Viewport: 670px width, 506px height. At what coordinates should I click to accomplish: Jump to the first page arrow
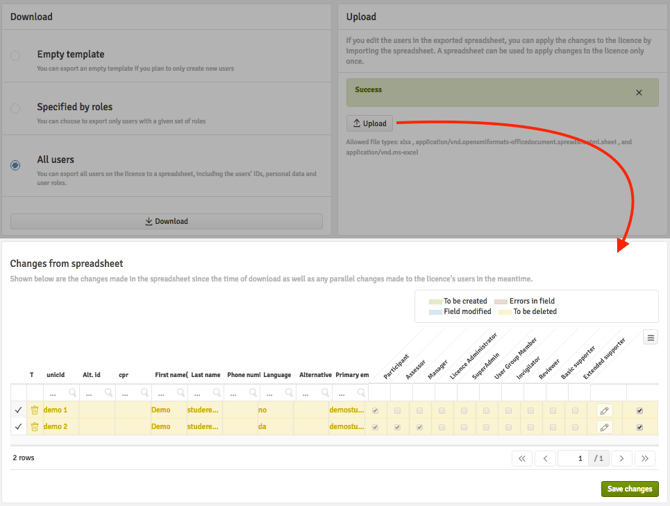522,458
